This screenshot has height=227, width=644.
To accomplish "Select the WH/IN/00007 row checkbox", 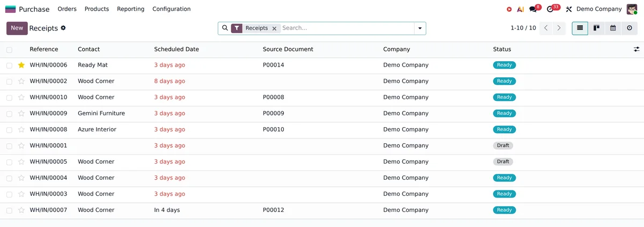I will [x=9, y=210].
